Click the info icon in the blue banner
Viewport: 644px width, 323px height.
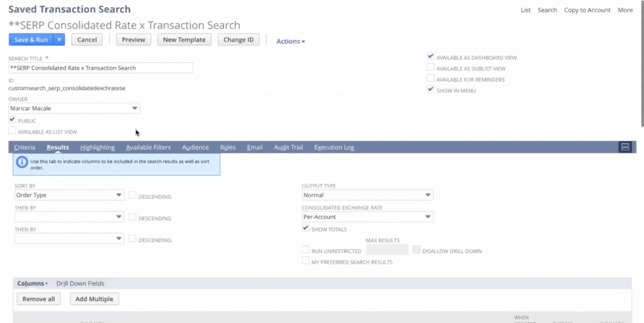(22, 162)
